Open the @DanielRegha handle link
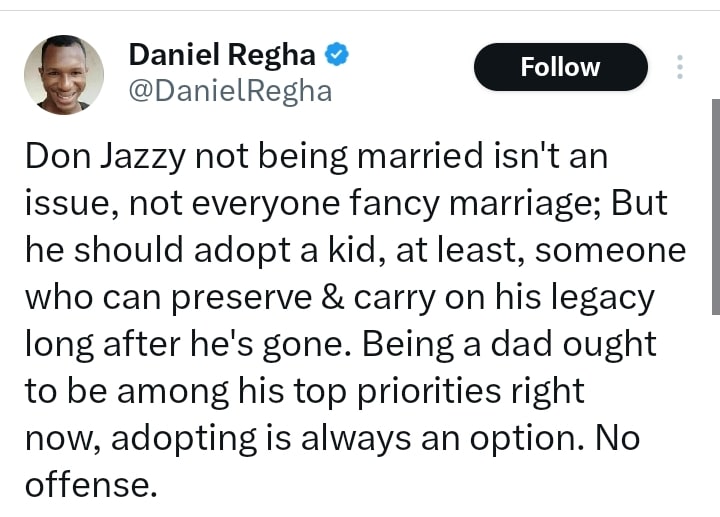 point(230,92)
